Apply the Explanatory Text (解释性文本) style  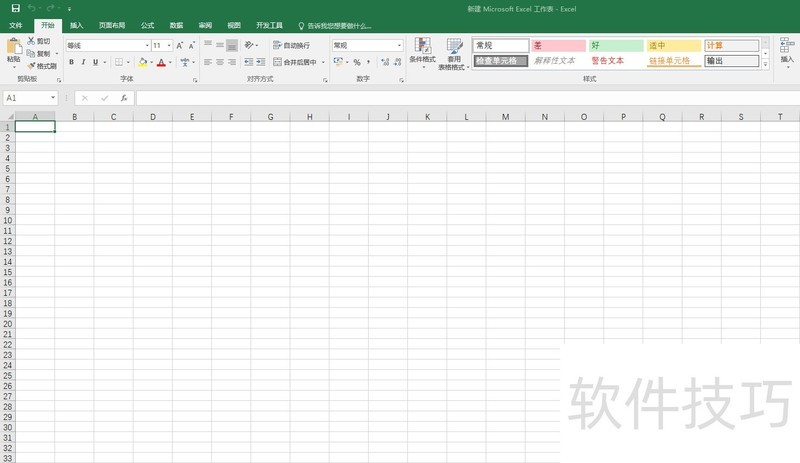(x=558, y=61)
